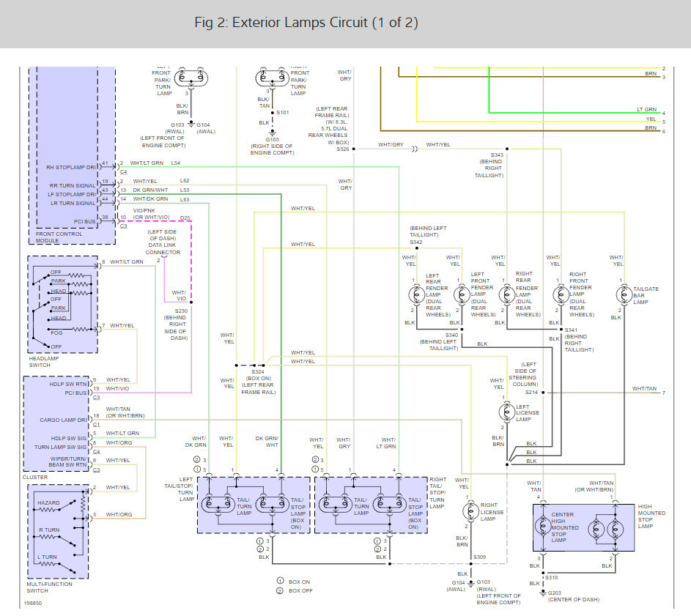Select the Fig 2 Exterior Lamps title tab

[x=306, y=23]
